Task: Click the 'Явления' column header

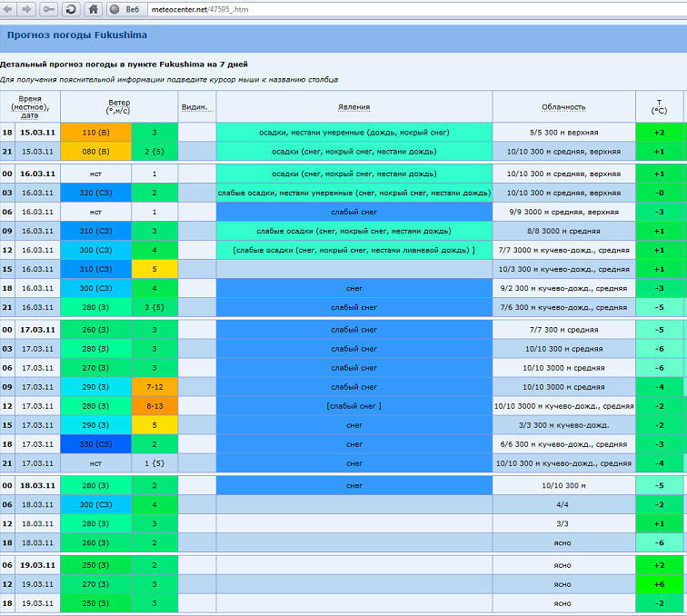Action: coord(353,106)
